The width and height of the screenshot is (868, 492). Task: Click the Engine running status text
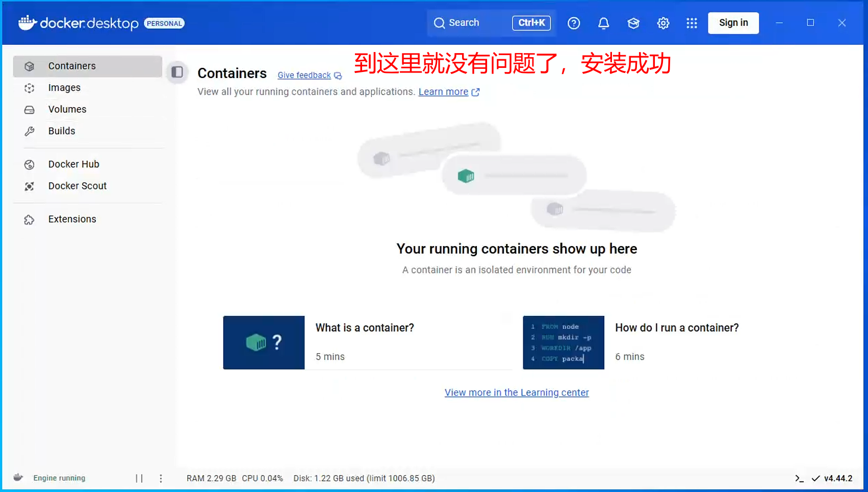click(59, 478)
